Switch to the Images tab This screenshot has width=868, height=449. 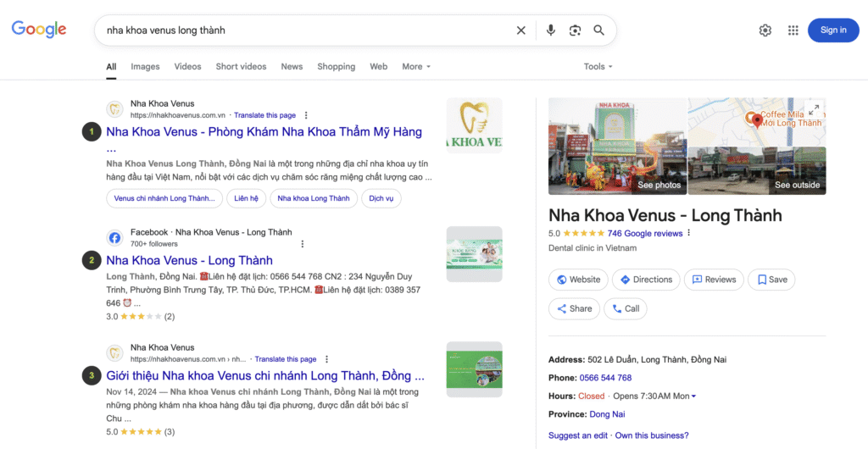(145, 66)
